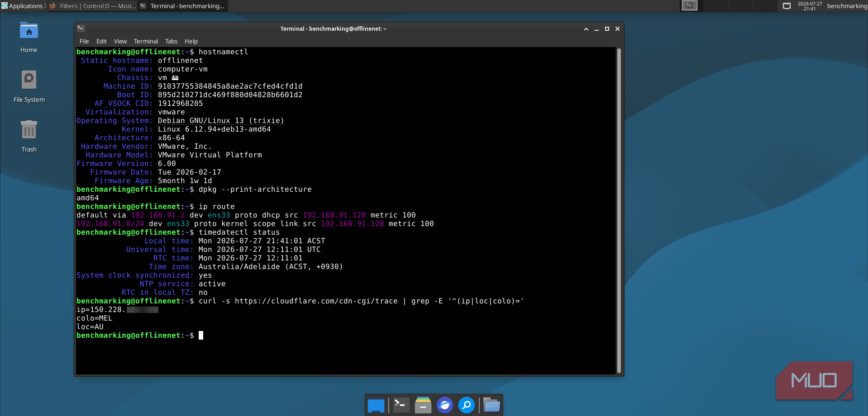Click the '192.168.91.2' gateway address
Image resolution: width=868 pixels, height=416 pixels.
click(x=158, y=215)
